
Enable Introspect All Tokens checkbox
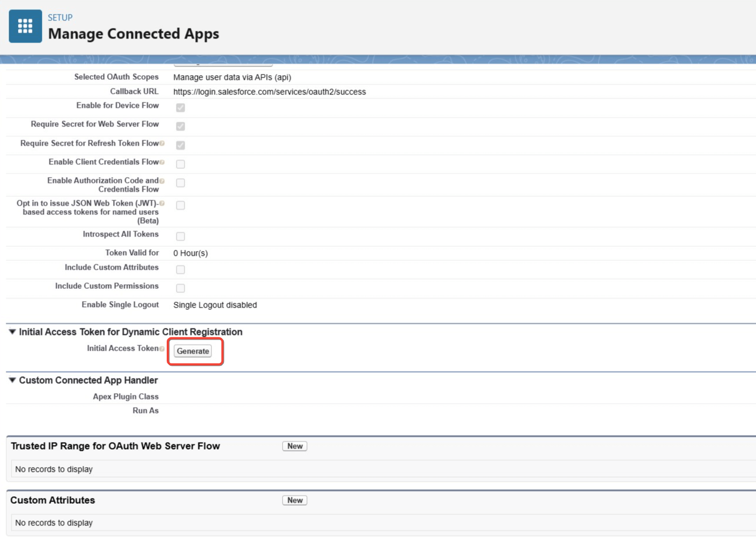181,236
